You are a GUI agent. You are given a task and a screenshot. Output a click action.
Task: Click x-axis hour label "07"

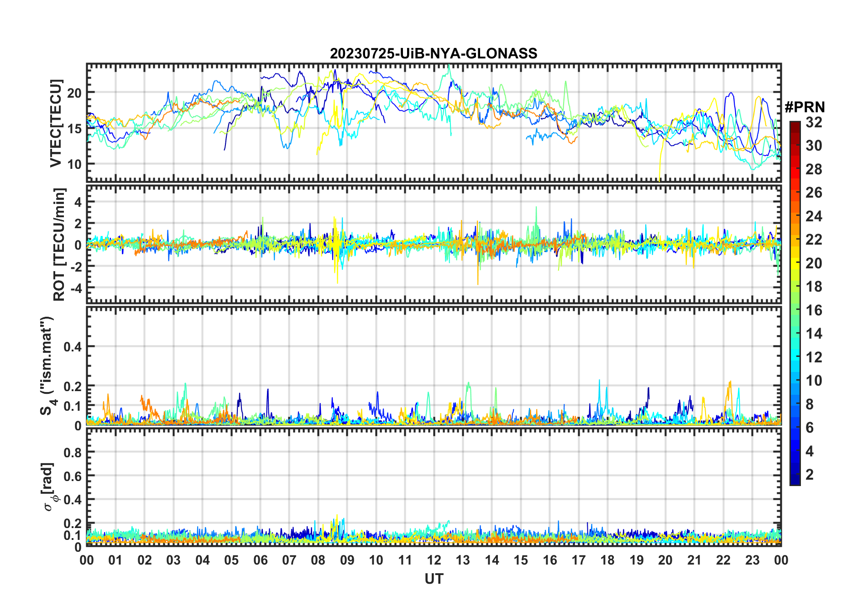(289, 560)
